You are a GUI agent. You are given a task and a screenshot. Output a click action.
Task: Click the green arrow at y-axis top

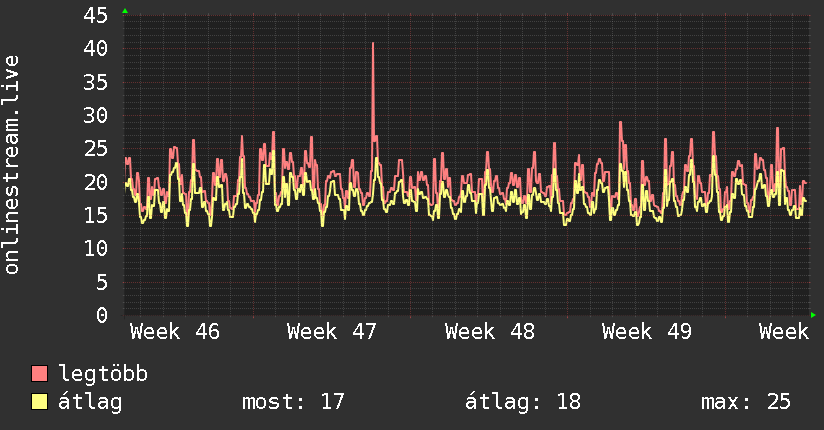[125, 11]
